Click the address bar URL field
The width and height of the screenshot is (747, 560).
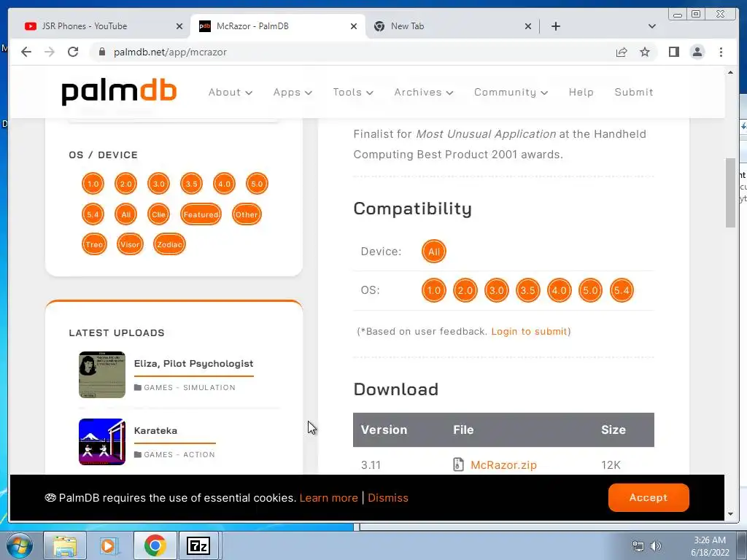click(352, 52)
